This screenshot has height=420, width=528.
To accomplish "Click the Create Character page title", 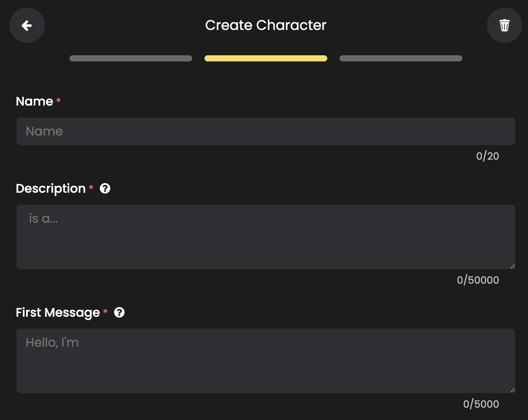I will tap(266, 25).
